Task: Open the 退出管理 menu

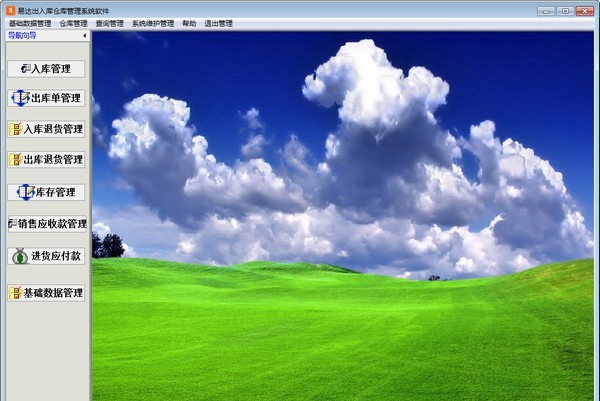Action: [x=218, y=24]
